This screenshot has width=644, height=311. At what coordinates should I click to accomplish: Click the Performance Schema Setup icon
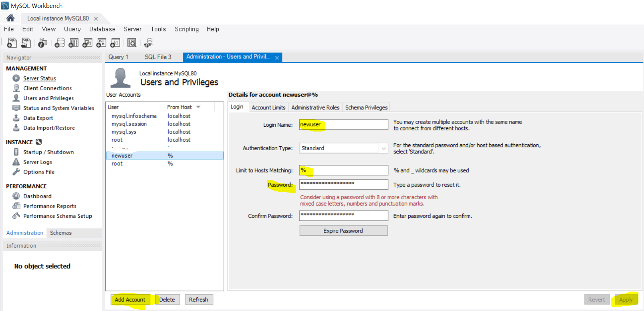(x=16, y=216)
